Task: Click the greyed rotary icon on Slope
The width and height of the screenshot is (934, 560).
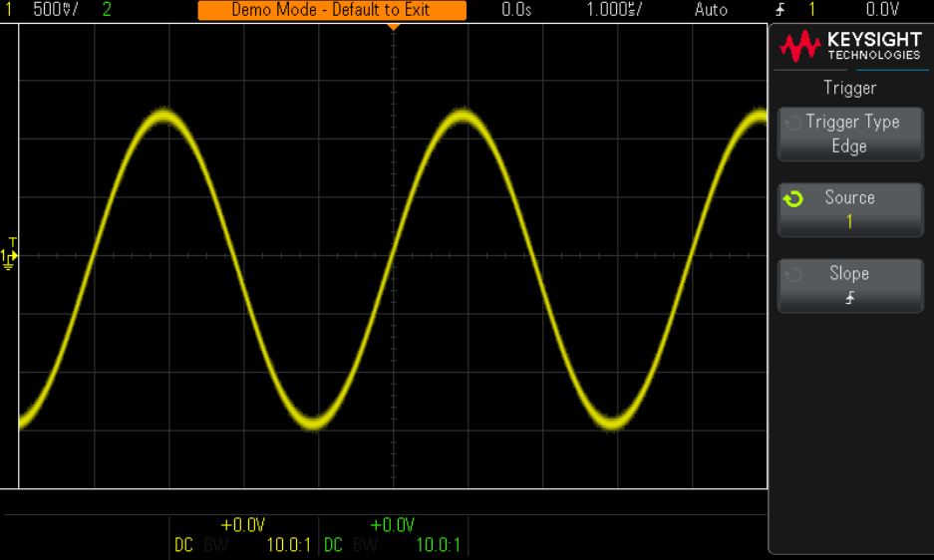Action: click(x=793, y=275)
